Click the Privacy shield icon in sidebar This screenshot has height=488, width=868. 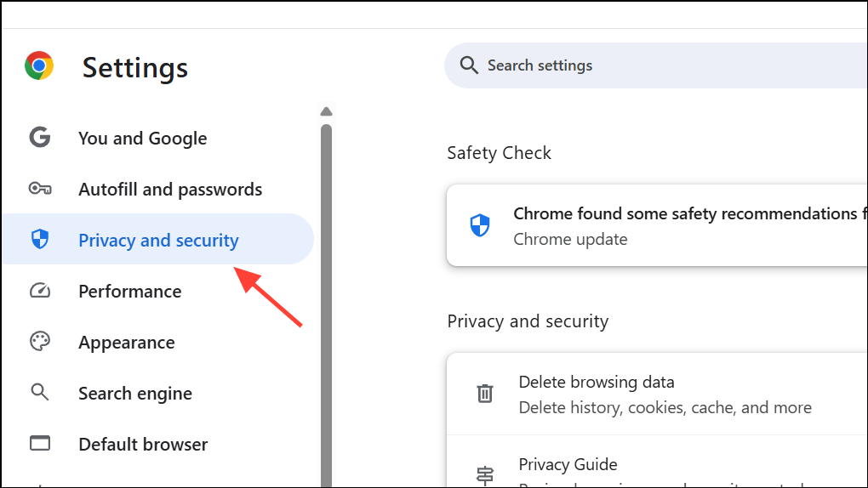[40, 240]
